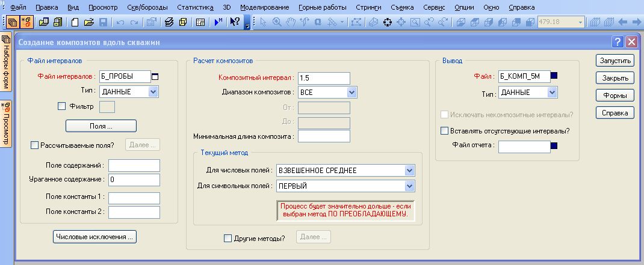This screenshot has width=644, height=265.
Task: Click Минимальная длина композита field
Action: (x=324, y=136)
